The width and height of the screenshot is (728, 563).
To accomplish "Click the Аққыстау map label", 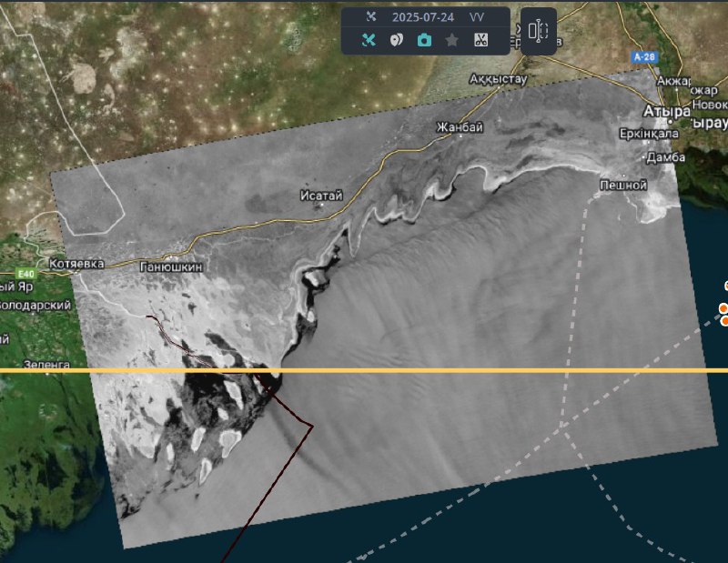I will 498,79.
